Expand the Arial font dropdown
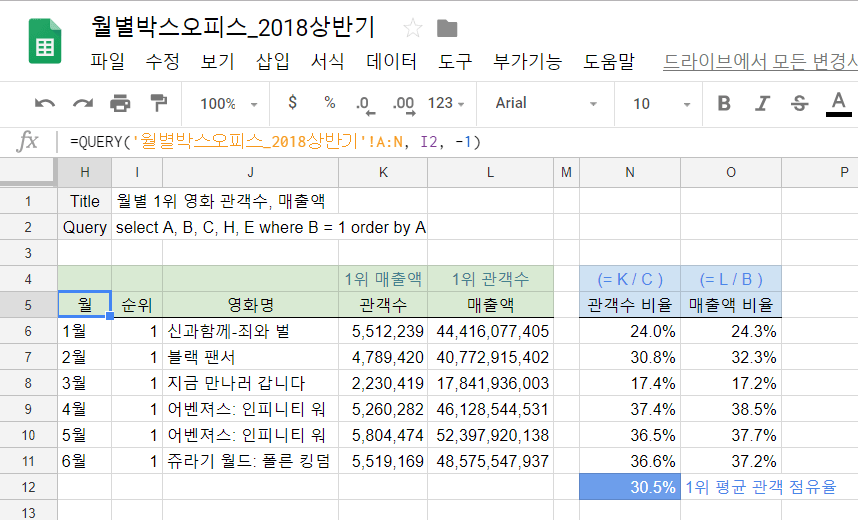This screenshot has width=858, height=520. click(x=546, y=103)
